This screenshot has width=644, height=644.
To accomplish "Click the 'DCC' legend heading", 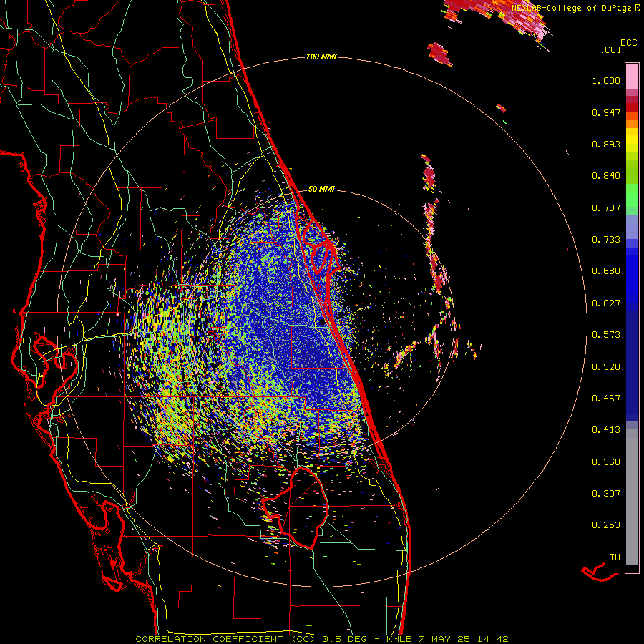I will click(x=628, y=43).
